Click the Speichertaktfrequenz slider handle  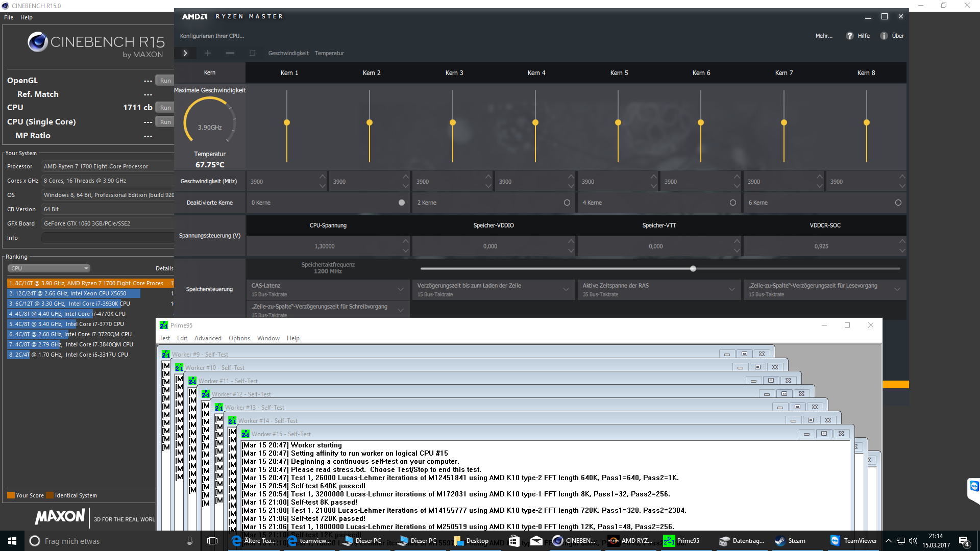click(x=693, y=268)
